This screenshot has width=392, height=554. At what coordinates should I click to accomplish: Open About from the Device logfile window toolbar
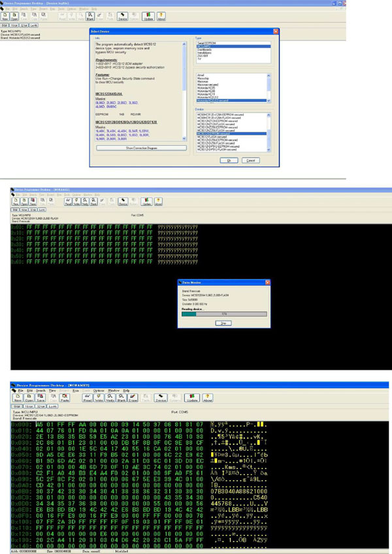click(x=161, y=16)
